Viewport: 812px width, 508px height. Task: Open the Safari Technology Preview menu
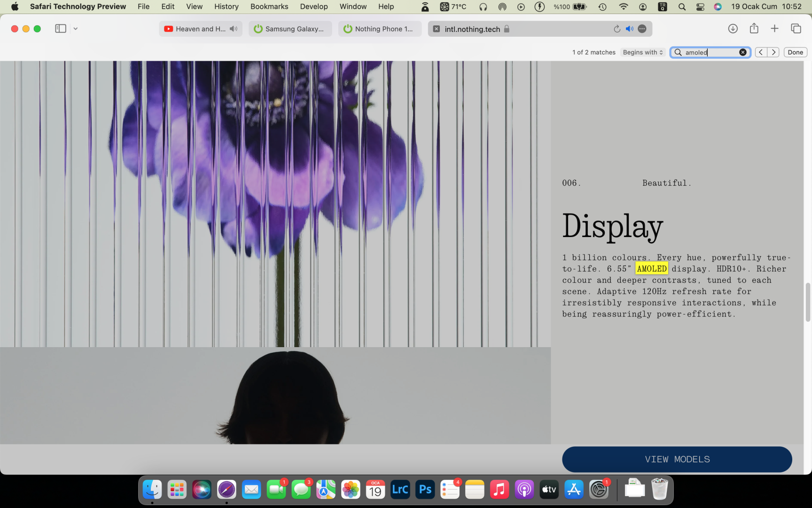[x=78, y=7]
